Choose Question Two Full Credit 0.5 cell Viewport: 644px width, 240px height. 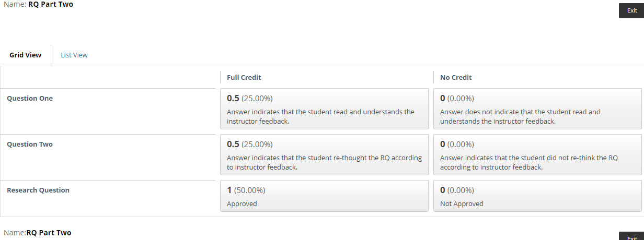pos(325,155)
